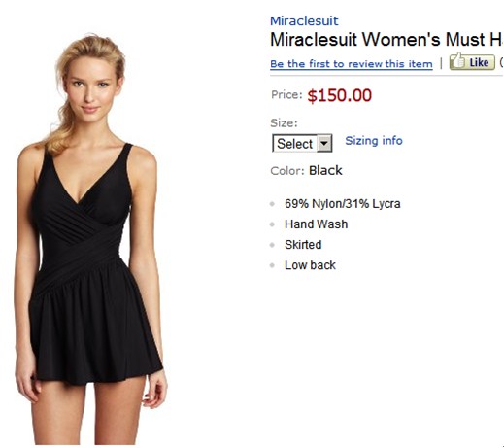The image size is (504, 448).
Task: Click the Miraclesuit Women's product title
Action: tap(386, 40)
